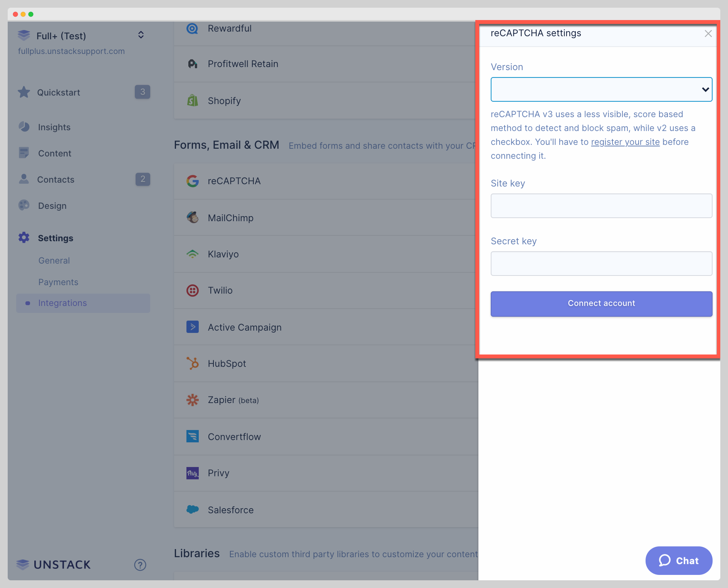
Task: Open the Privy integration
Action: coord(218,473)
